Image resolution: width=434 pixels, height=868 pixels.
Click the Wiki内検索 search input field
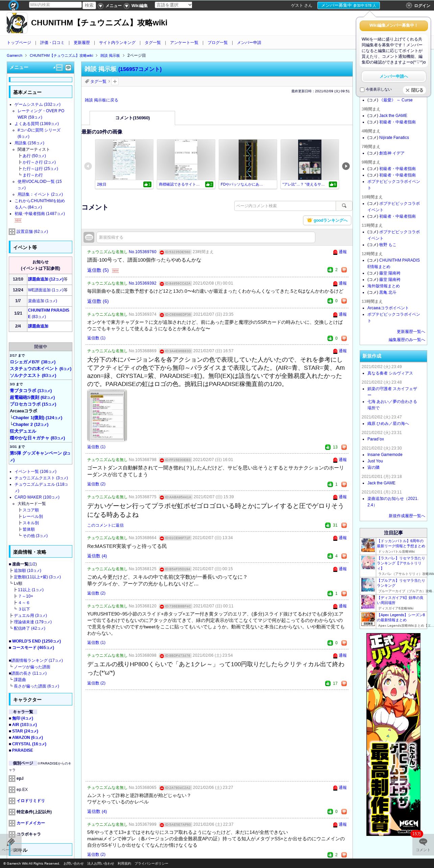click(x=55, y=5)
